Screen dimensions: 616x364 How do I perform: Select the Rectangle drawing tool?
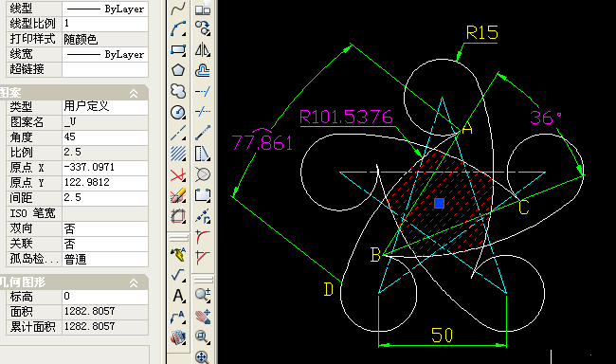(x=178, y=49)
